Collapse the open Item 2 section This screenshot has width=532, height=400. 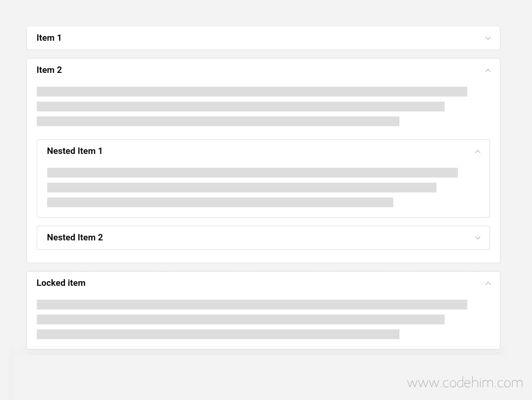click(x=488, y=70)
